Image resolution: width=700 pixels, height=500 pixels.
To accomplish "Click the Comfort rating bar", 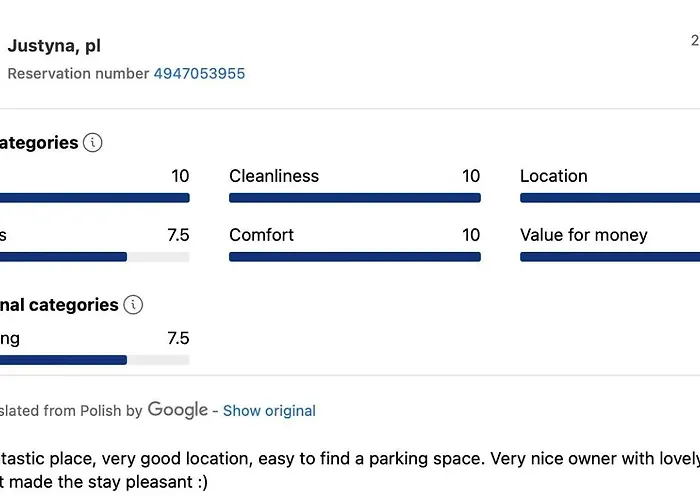I will click(x=354, y=257).
